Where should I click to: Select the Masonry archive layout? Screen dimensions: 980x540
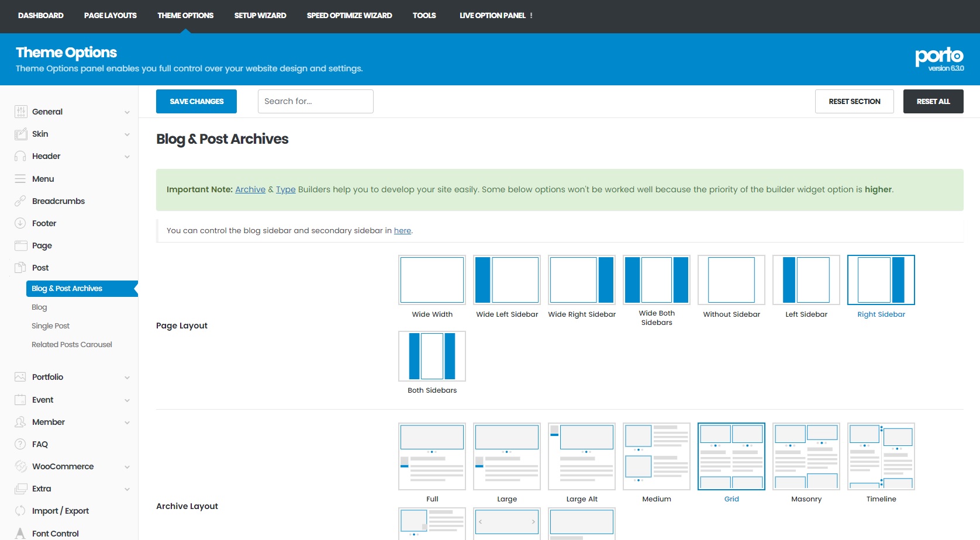tap(806, 456)
